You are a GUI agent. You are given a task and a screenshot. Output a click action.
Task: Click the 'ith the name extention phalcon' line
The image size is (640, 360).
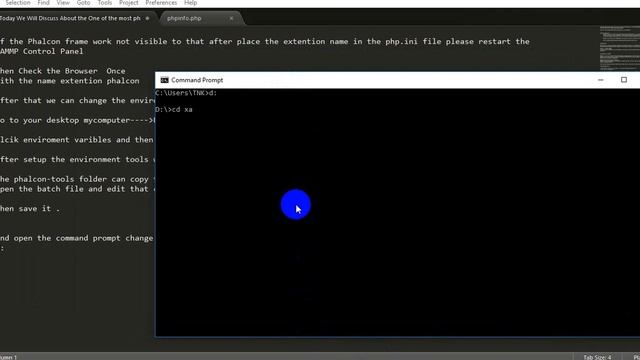(70, 81)
